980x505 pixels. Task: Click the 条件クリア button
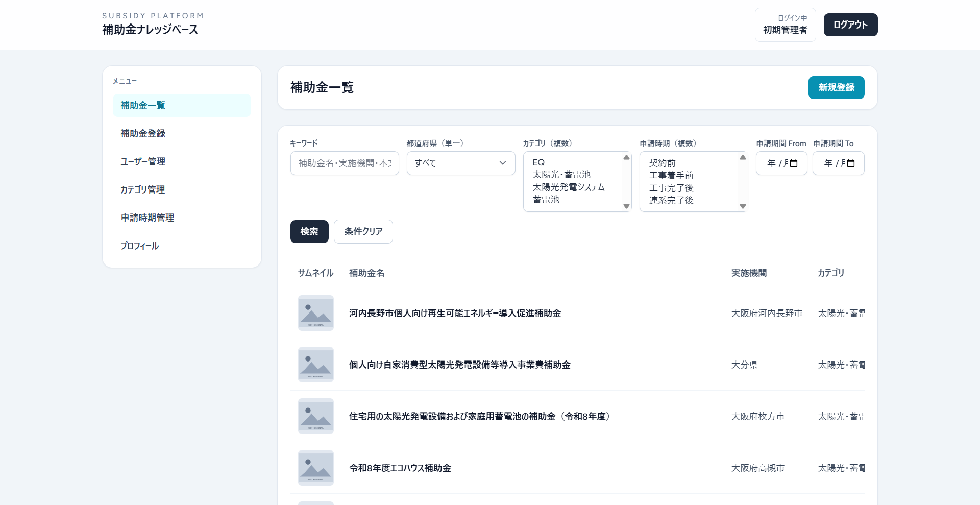coord(363,231)
